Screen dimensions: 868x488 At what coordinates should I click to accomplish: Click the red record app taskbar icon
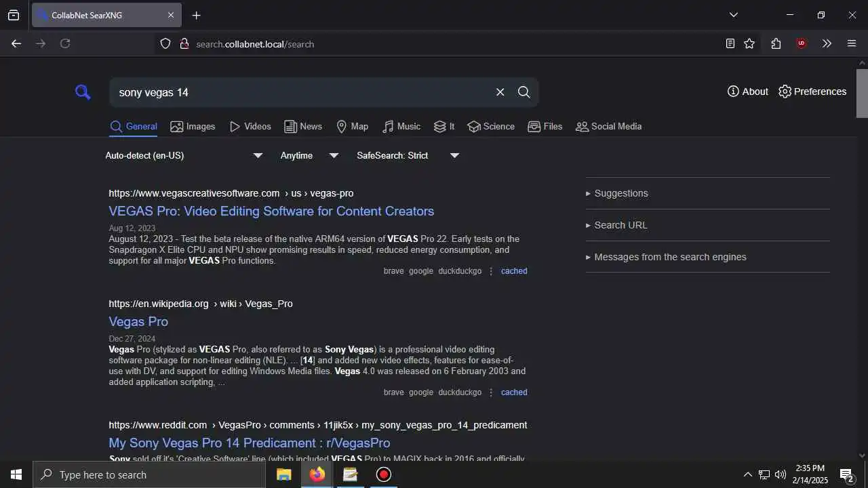383,474
